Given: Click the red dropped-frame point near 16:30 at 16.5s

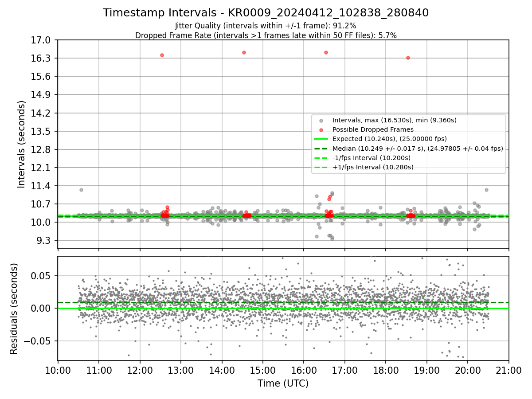Looking at the screenshot, I should pyautogui.click(x=326, y=52).
